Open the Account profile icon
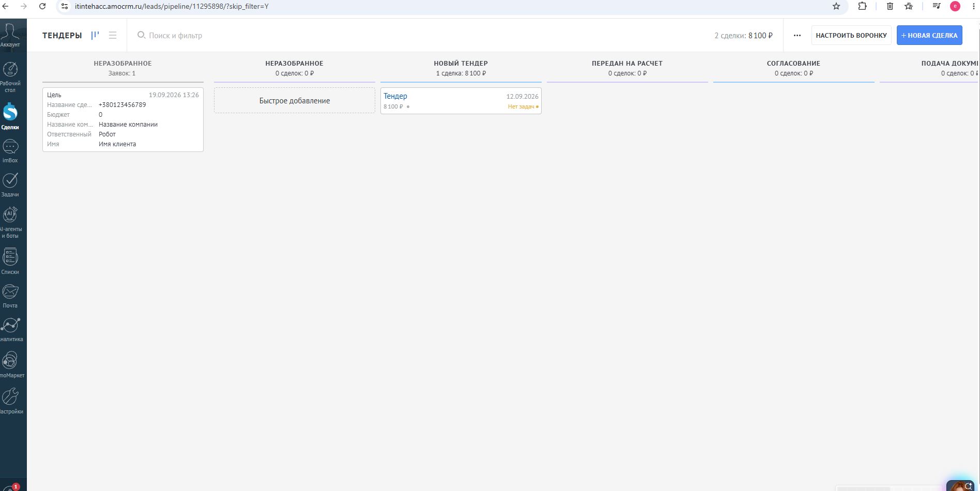Viewport: 980px width, 491px height. pos(10,35)
